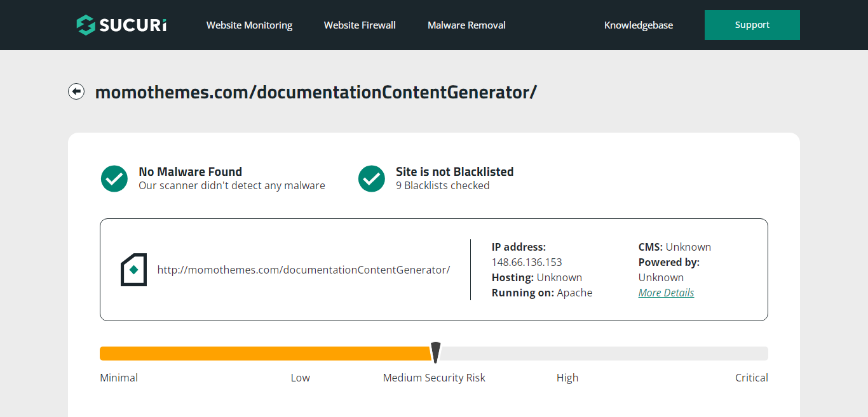The image size is (868, 417).
Task: Click the page file icon next to the scanned URL
Action: coord(133,270)
